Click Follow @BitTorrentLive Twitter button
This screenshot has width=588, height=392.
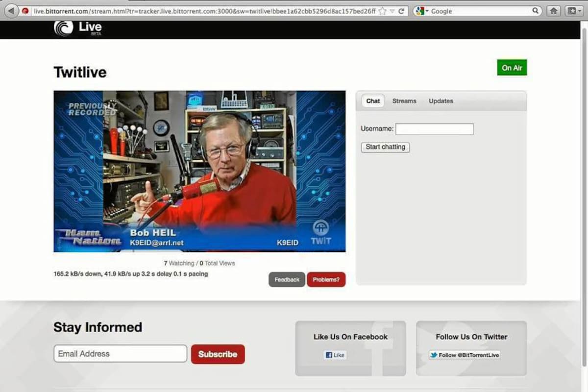[465, 355]
